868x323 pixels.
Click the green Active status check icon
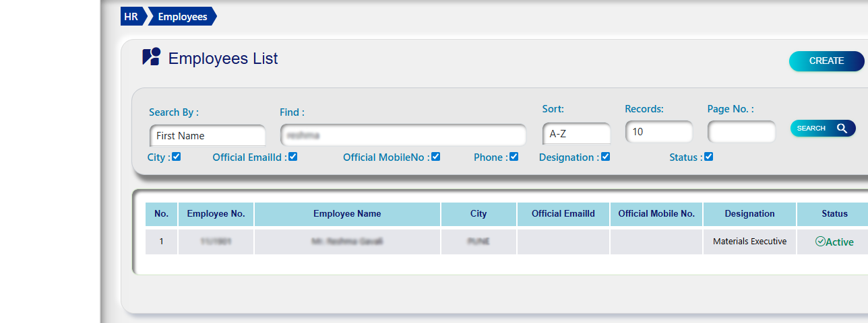820,242
